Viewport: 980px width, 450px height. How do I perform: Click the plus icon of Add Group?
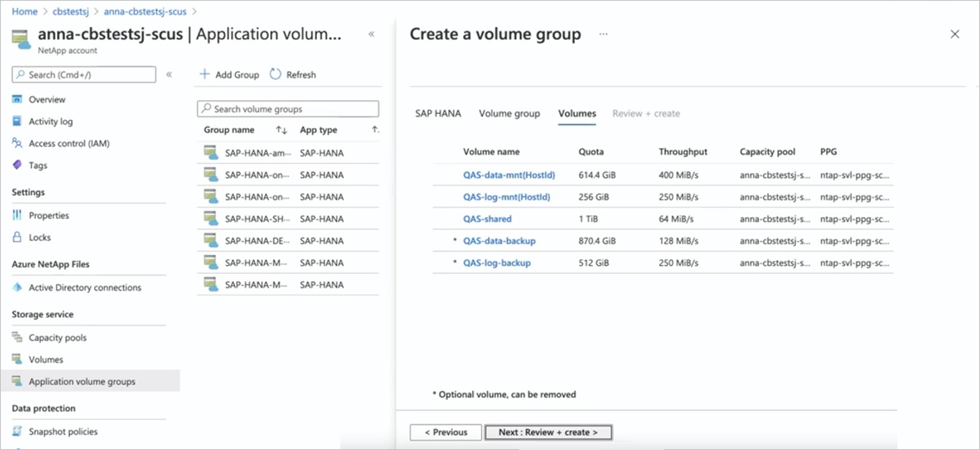pos(205,75)
